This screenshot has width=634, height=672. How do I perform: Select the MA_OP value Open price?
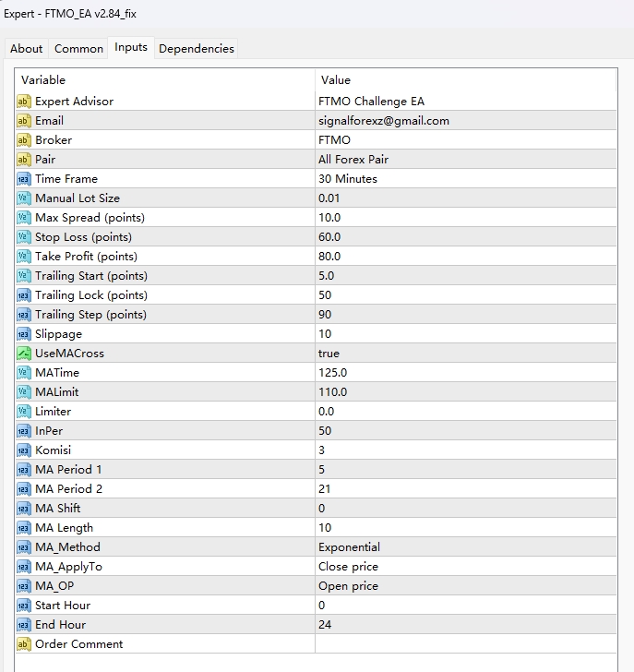pyautogui.click(x=348, y=586)
